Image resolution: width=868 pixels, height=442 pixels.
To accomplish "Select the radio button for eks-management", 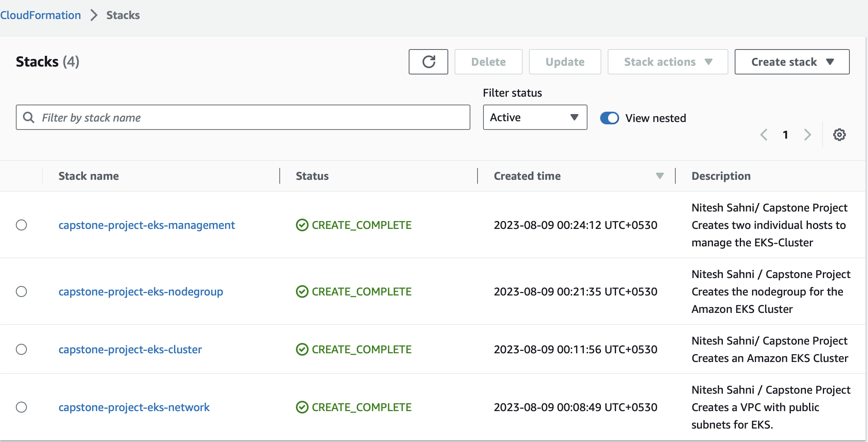I will [x=21, y=225].
